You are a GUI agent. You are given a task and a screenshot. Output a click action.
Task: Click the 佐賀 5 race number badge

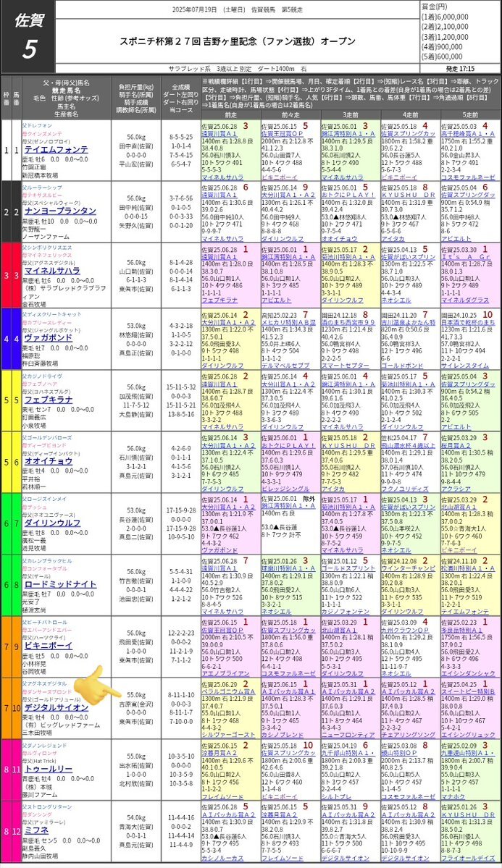point(28,36)
